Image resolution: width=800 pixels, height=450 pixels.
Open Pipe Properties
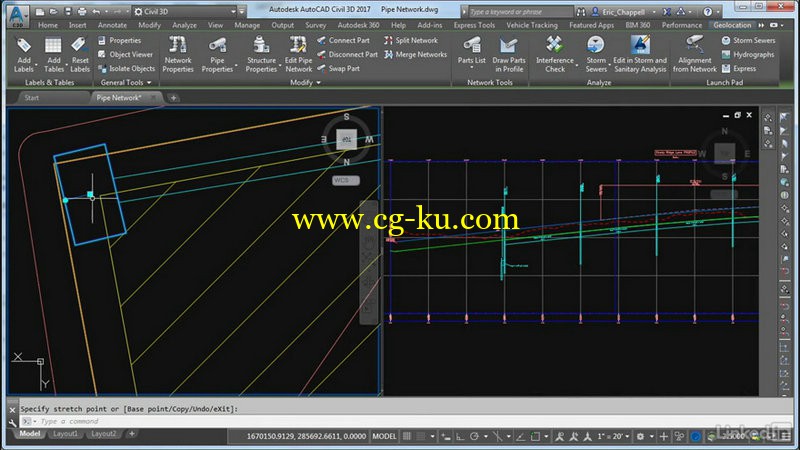pyautogui.click(x=217, y=55)
